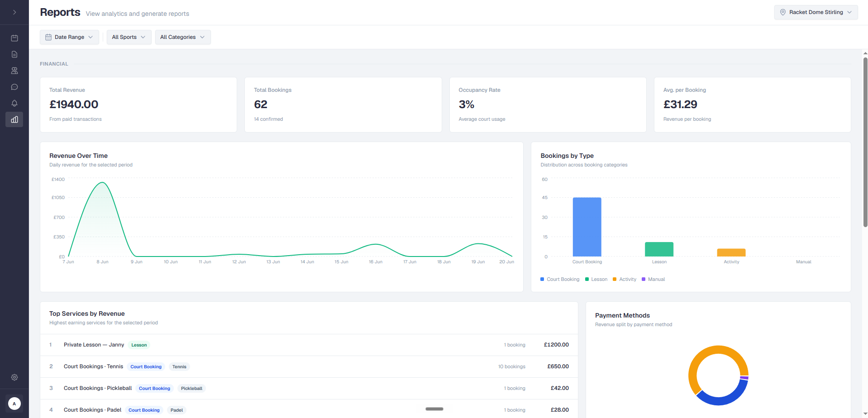Screen dimensions: 868x418
Task: Open the All Categories filter dropdown
Action: tap(183, 37)
